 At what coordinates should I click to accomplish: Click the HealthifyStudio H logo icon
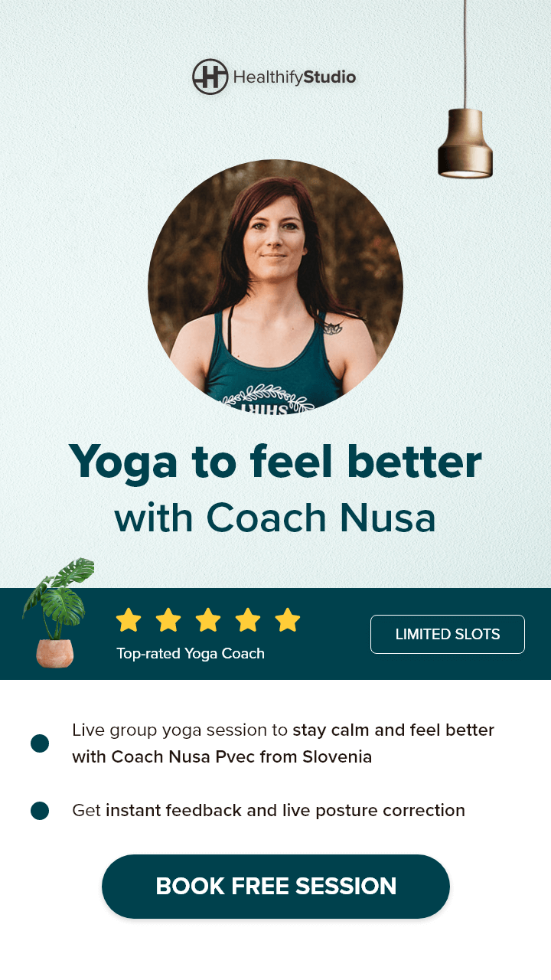pyautogui.click(x=210, y=77)
